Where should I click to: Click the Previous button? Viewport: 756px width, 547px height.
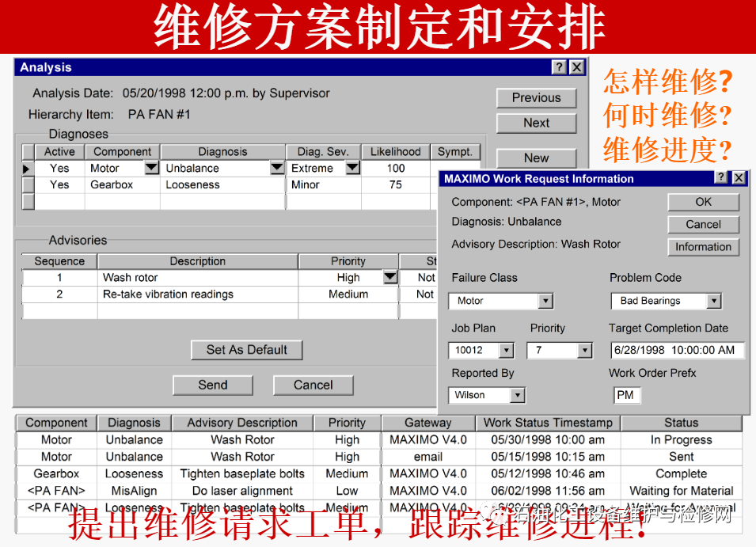pyautogui.click(x=536, y=98)
